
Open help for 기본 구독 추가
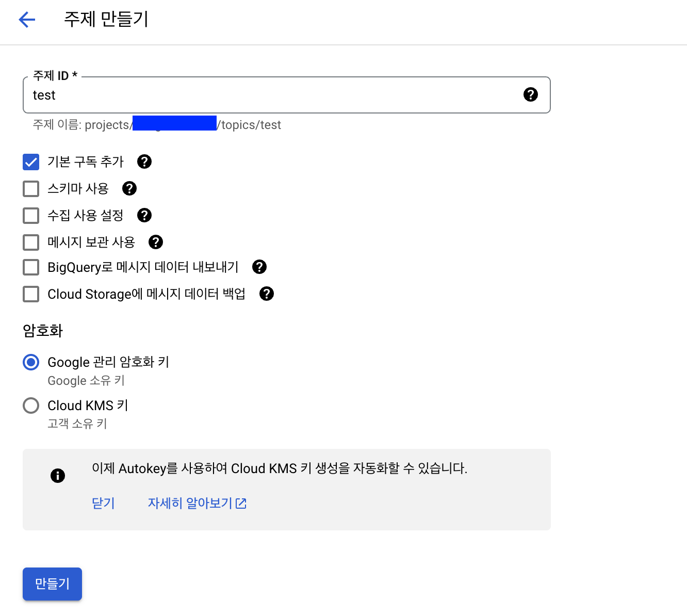point(144,161)
